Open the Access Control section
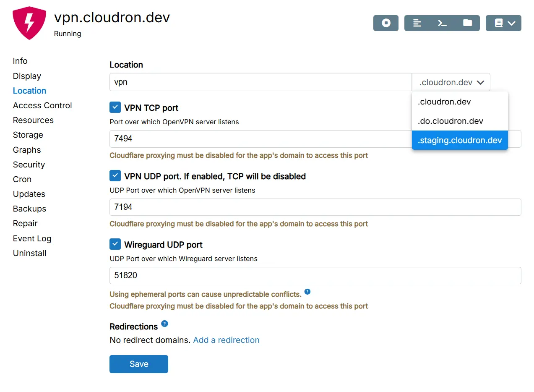Image resolution: width=534 pixels, height=392 pixels. tap(42, 105)
